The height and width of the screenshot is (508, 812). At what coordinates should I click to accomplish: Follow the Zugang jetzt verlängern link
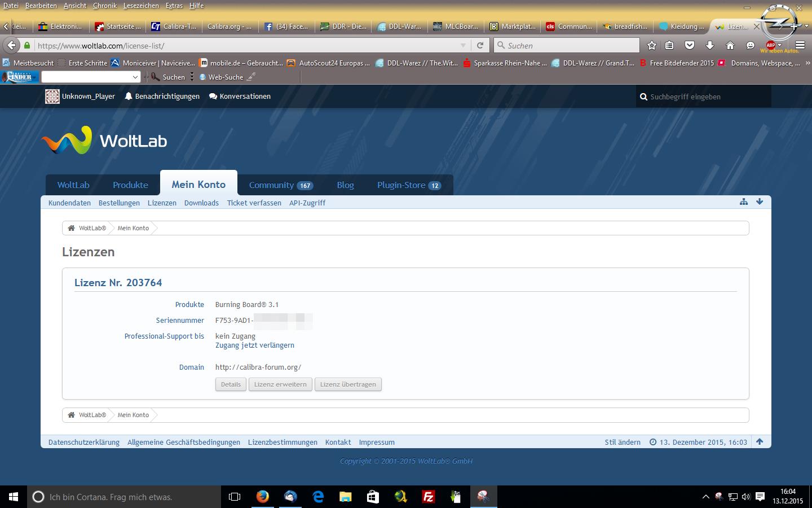click(x=254, y=345)
